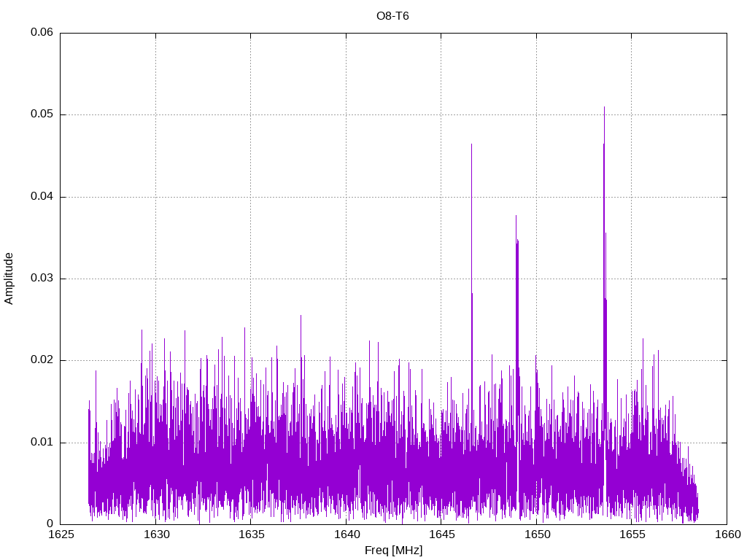747x560 pixels.
Task: Click the top of the tallest peak near 1653.5 MHz
Action: (x=604, y=107)
